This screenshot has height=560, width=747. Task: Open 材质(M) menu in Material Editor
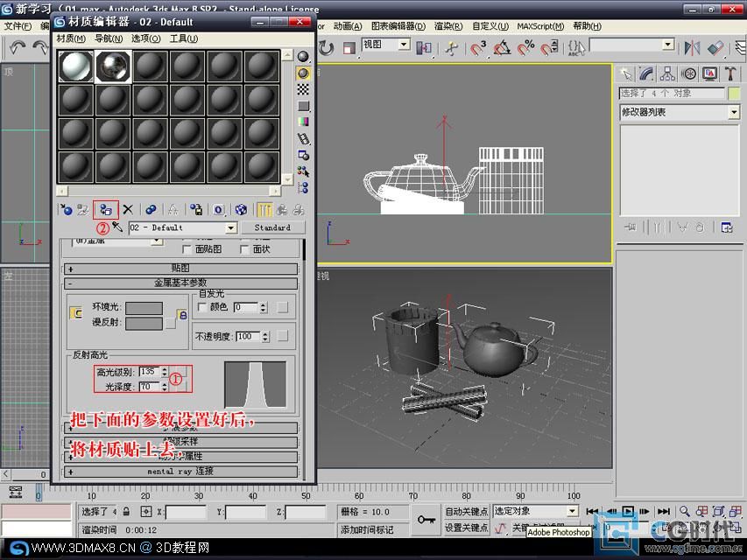pos(71,38)
